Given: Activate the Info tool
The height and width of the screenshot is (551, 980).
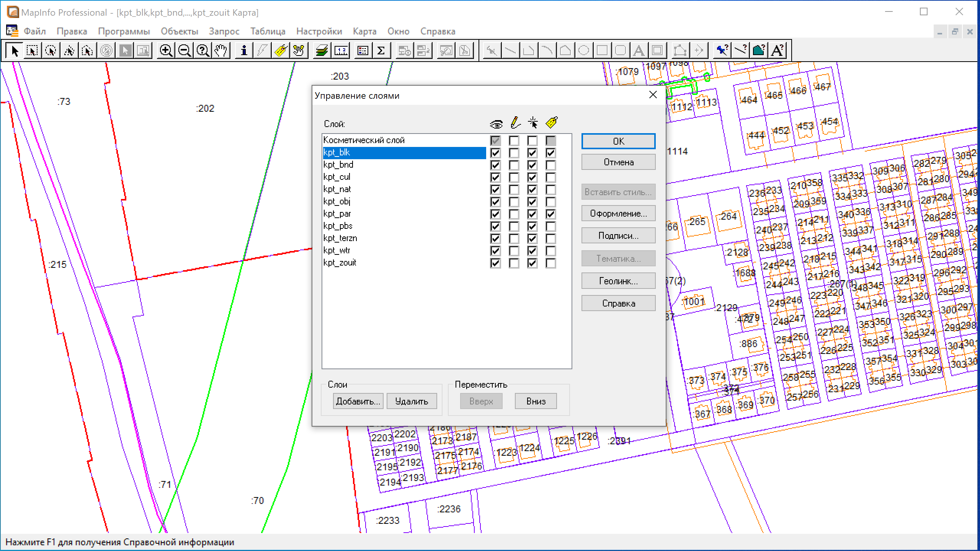Looking at the screenshot, I should (244, 51).
